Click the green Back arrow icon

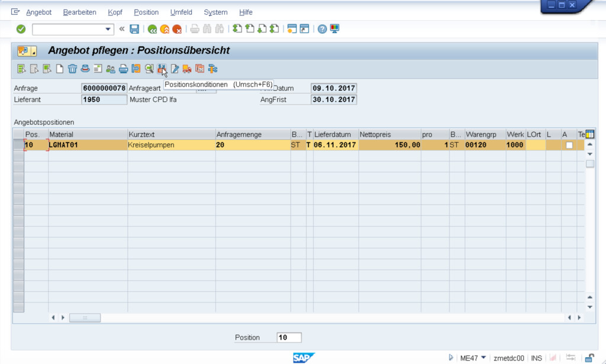click(152, 29)
